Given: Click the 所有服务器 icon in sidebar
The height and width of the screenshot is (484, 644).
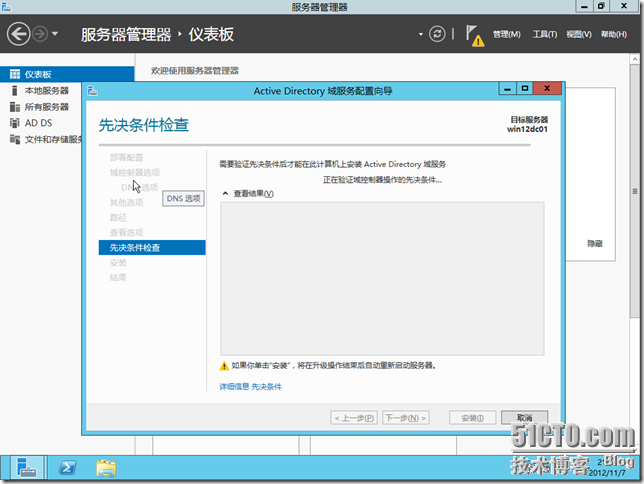Looking at the screenshot, I should click(x=15, y=107).
